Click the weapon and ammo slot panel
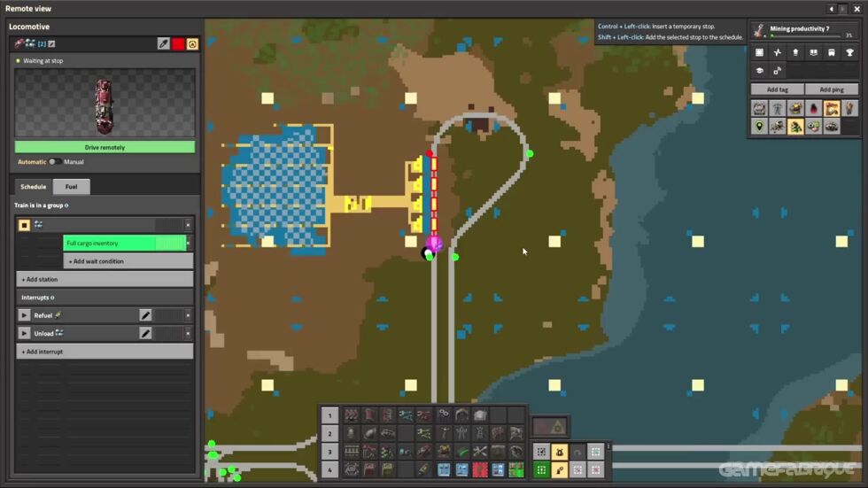Image resolution: width=868 pixels, height=488 pixels. click(x=550, y=426)
